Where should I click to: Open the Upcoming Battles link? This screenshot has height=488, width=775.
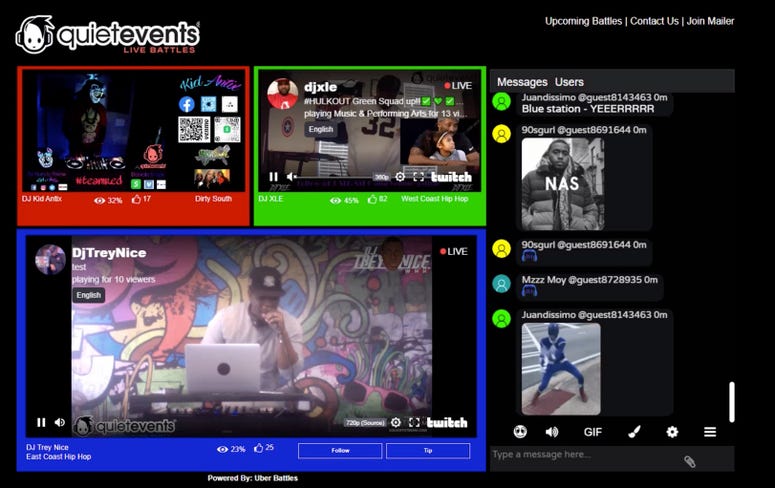click(583, 21)
